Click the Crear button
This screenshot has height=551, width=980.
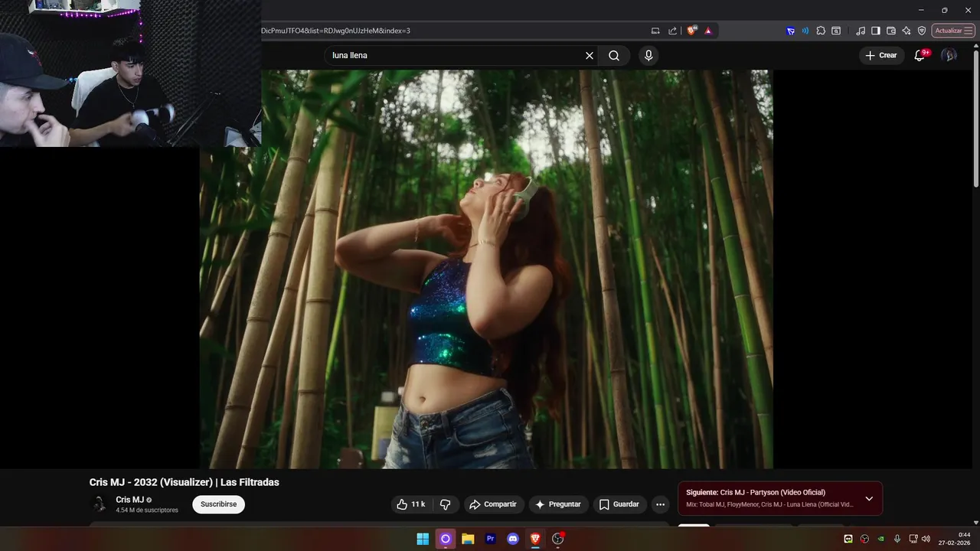point(881,55)
